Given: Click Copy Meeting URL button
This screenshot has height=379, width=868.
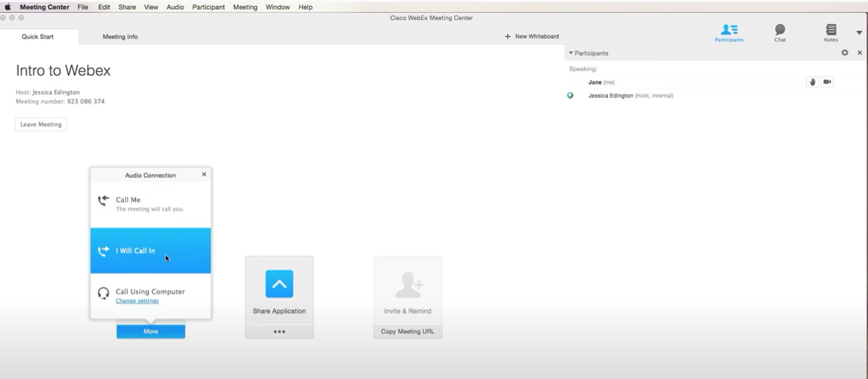Looking at the screenshot, I should [408, 332].
